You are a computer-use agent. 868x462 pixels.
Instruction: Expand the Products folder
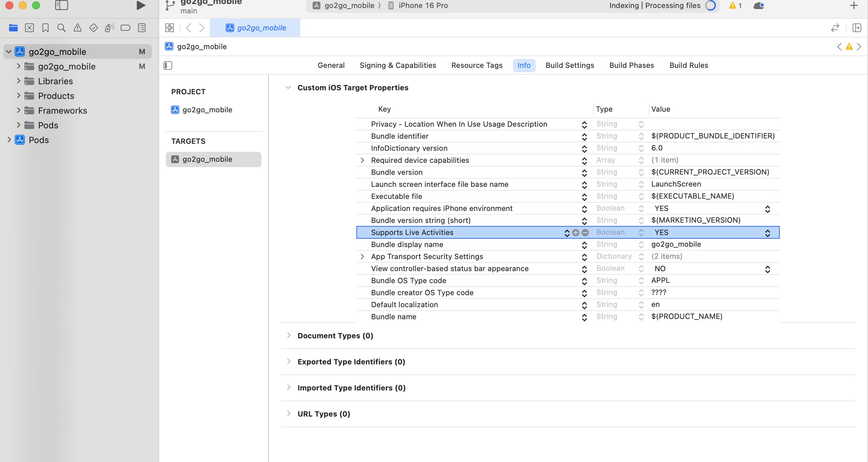click(18, 96)
